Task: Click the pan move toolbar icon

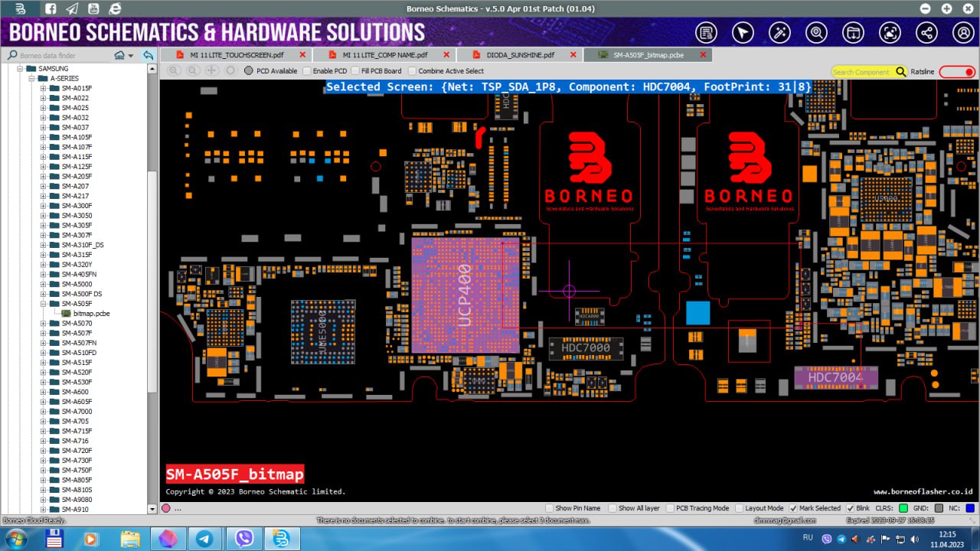Action: pos(212,70)
